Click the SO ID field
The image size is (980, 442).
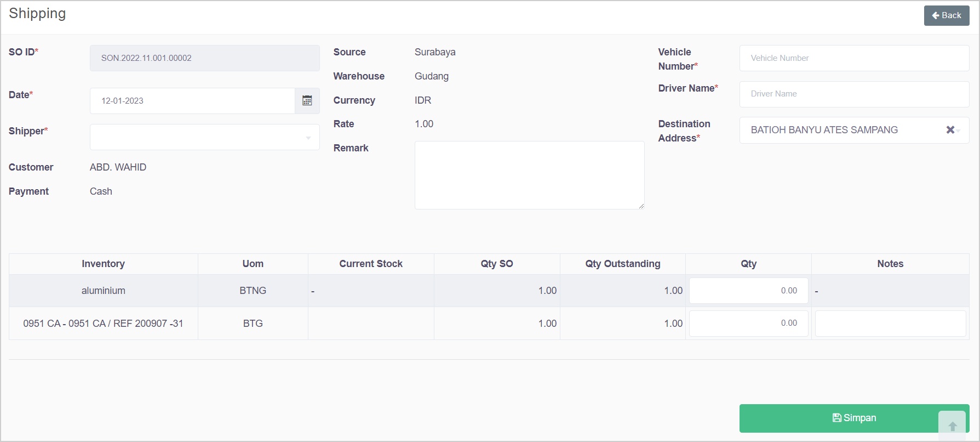[x=204, y=58]
